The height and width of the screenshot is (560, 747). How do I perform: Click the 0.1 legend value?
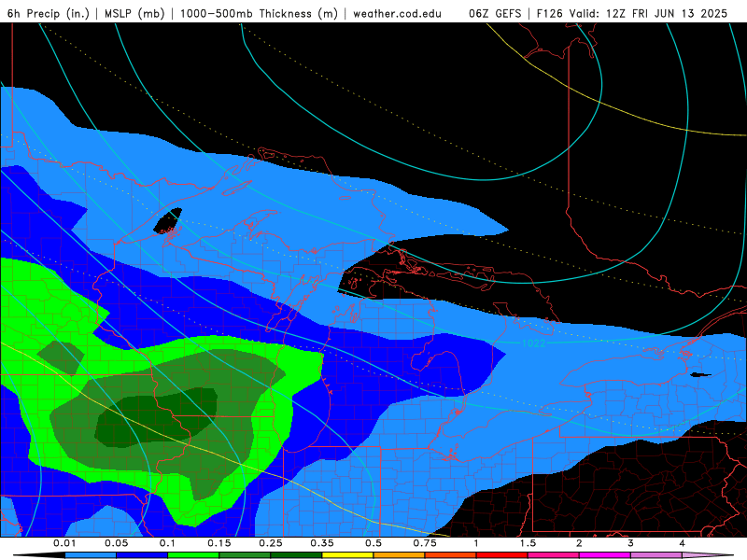click(x=167, y=543)
